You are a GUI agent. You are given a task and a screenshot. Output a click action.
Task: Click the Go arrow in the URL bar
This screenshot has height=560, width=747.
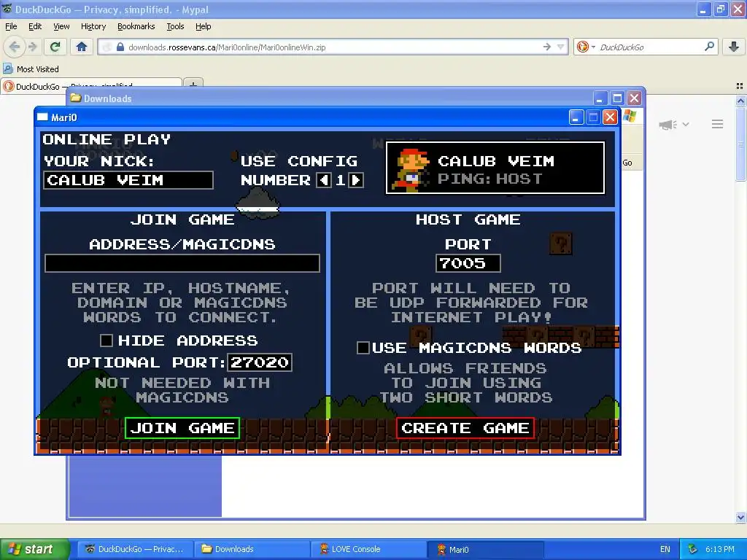click(x=547, y=47)
